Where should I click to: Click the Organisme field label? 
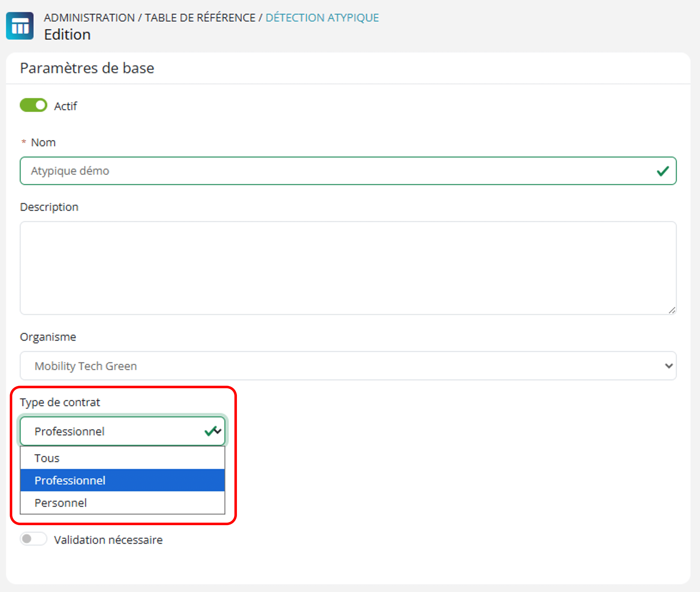[x=48, y=337]
